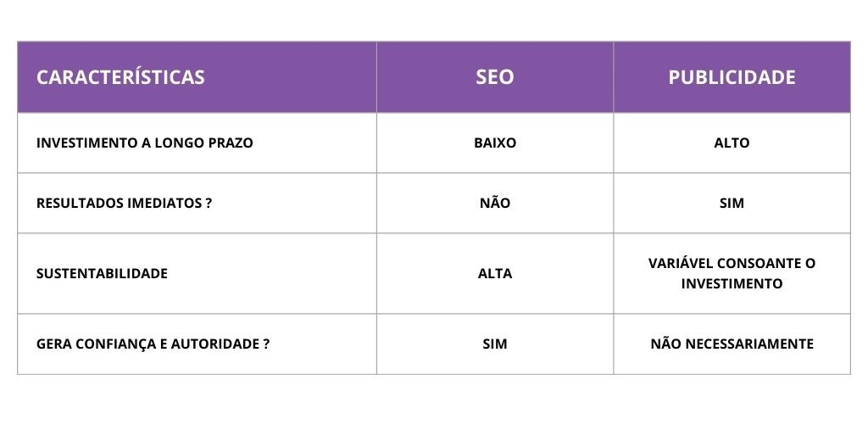The width and height of the screenshot is (868, 425).
Task: Click the SIM cell under PUBLICIDADE
Action: tap(732, 204)
